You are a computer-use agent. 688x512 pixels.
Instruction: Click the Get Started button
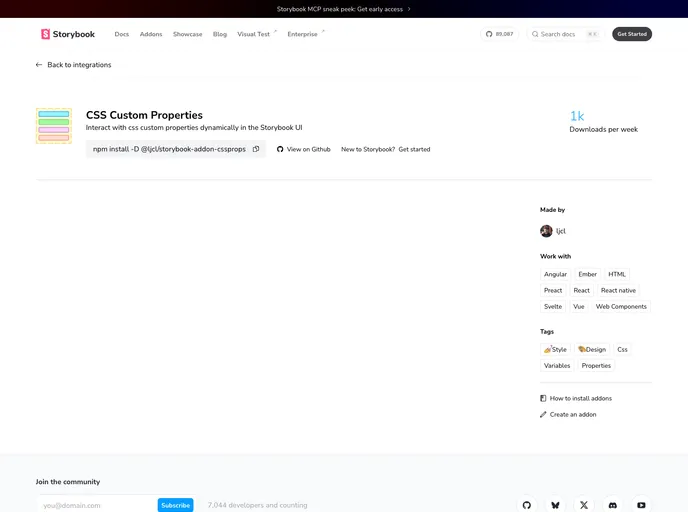[632, 34]
